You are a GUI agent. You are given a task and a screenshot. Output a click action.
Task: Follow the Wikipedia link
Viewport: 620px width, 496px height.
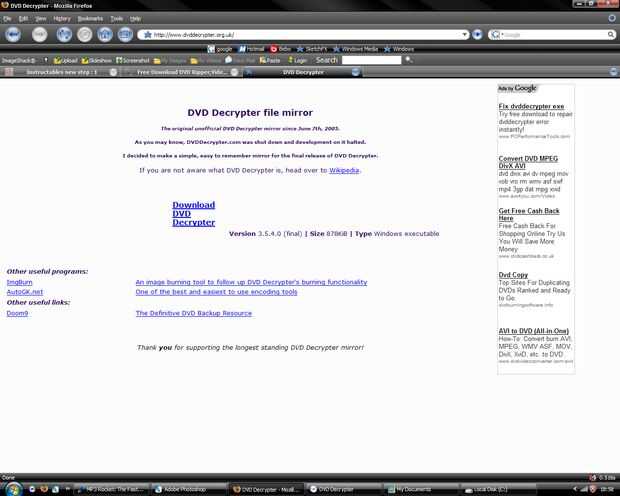point(344,170)
